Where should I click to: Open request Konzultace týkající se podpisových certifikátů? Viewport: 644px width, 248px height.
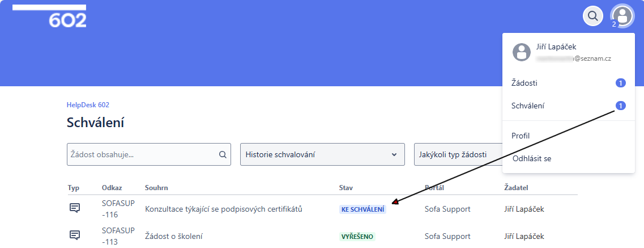(x=224, y=209)
